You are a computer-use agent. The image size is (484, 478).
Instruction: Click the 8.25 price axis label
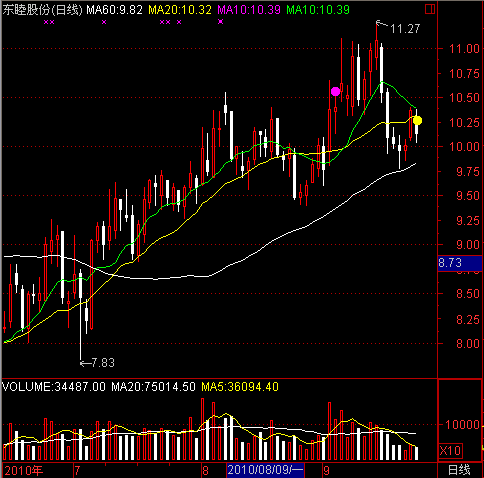coord(468,319)
